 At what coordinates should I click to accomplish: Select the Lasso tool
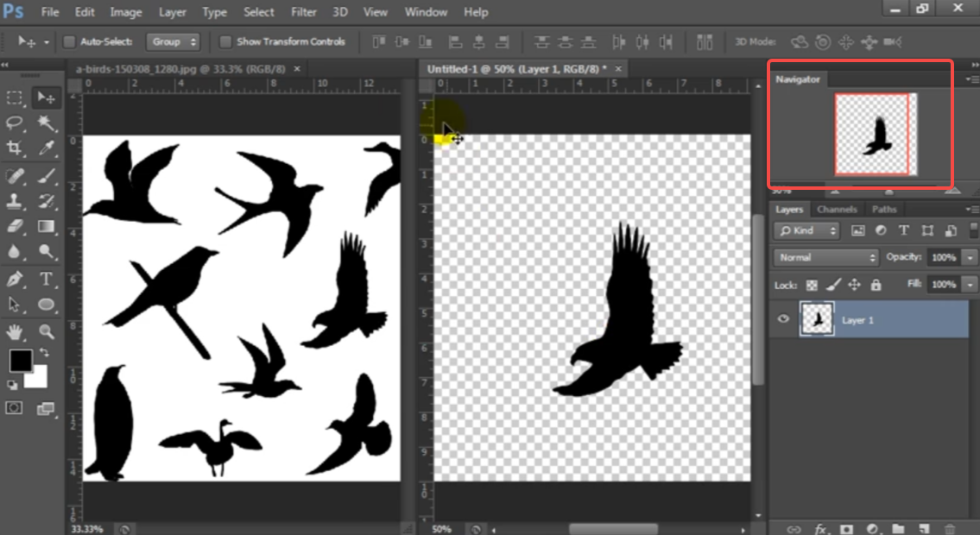(15, 123)
